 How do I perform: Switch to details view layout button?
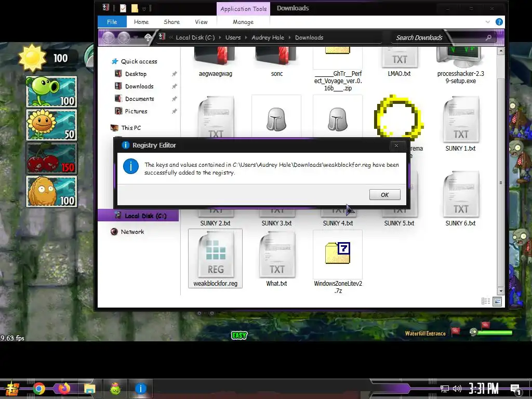click(x=486, y=301)
